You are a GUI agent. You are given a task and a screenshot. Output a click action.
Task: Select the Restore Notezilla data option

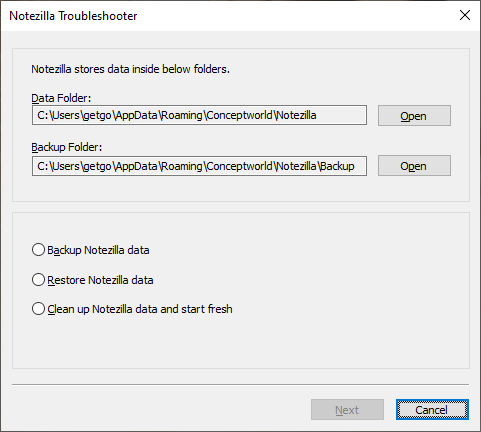(x=93, y=280)
